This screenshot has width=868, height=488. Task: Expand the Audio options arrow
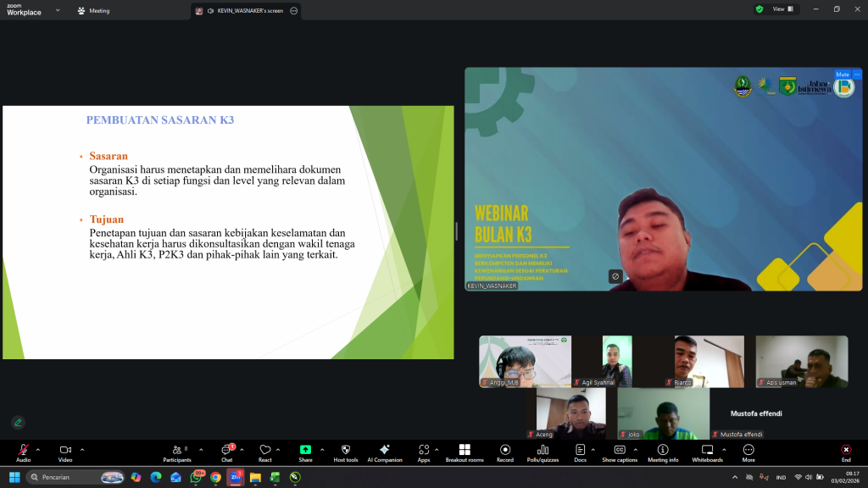(x=37, y=449)
